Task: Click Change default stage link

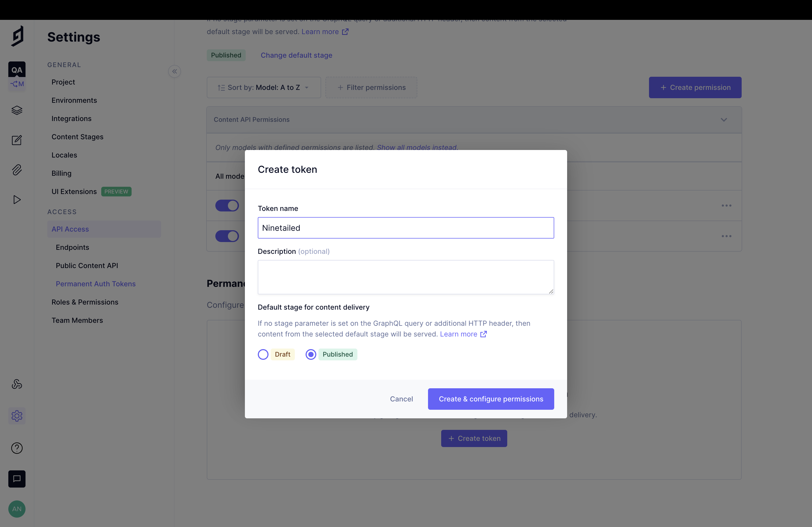Action: (296, 55)
